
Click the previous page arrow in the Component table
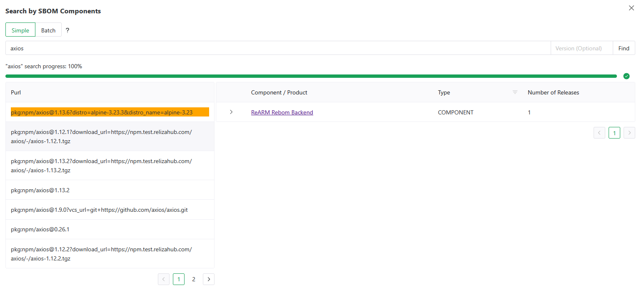[599, 133]
